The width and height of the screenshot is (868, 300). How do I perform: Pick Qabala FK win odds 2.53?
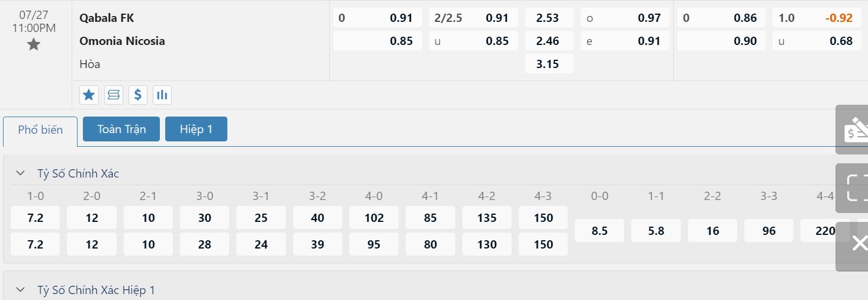pyautogui.click(x=549, y=18)
